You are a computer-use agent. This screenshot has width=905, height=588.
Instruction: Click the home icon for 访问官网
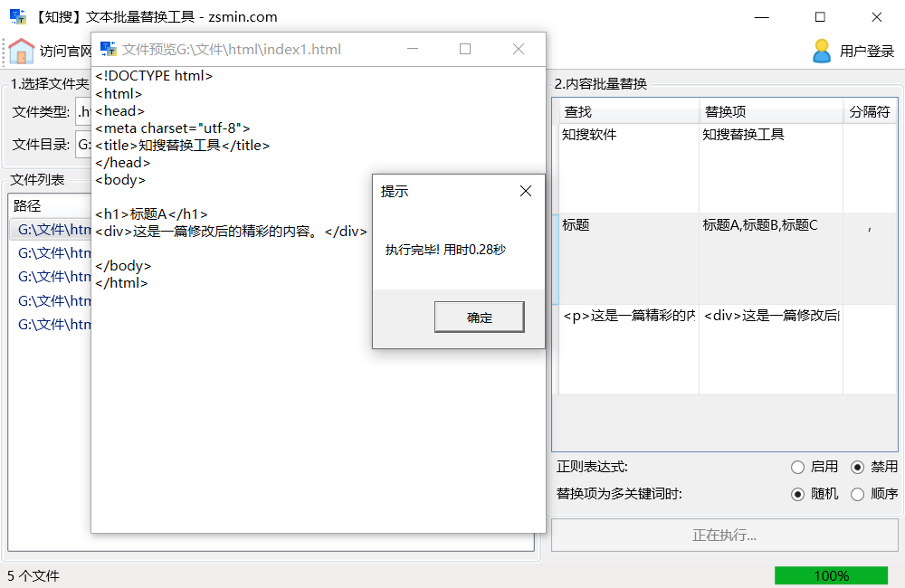[x=22, y=51]
